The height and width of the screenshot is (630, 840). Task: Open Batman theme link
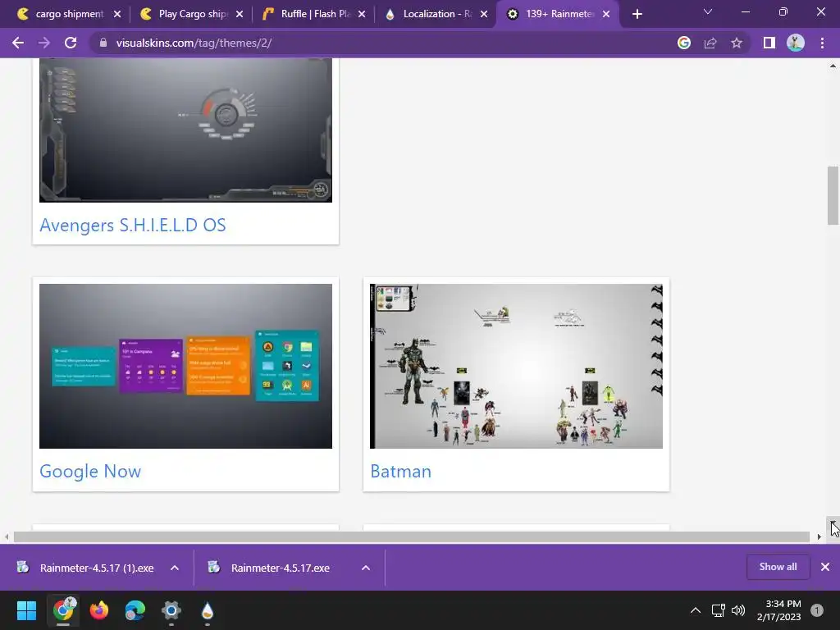point(400,472)
